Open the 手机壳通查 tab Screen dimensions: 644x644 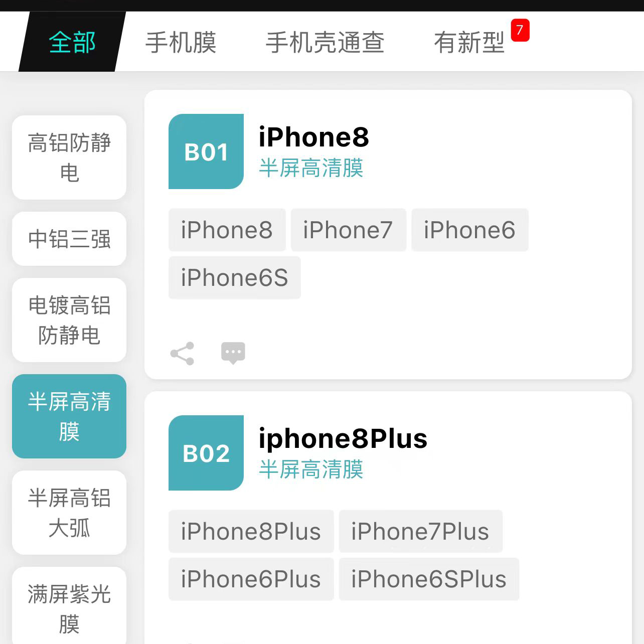coord(325,43)
